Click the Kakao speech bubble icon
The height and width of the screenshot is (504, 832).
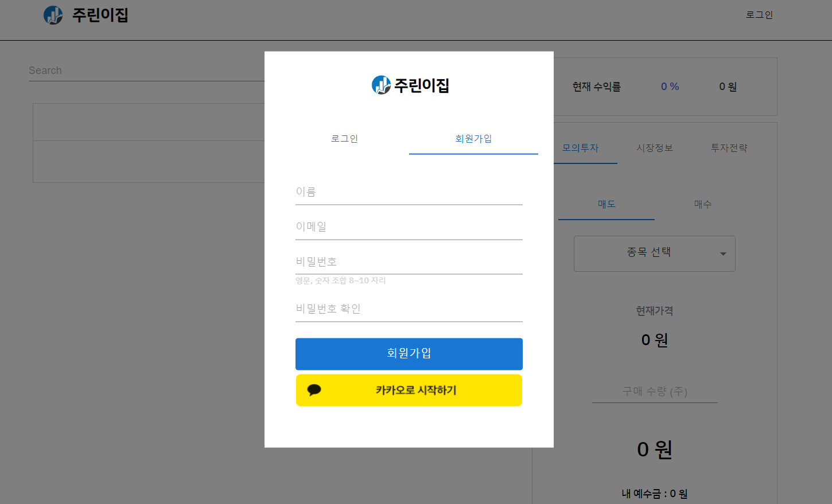(313, 390)
